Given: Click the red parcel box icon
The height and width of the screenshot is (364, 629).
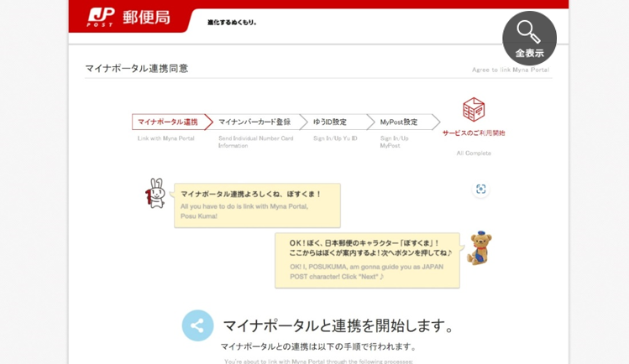Looking at the screenshot, I should (474, 109).
